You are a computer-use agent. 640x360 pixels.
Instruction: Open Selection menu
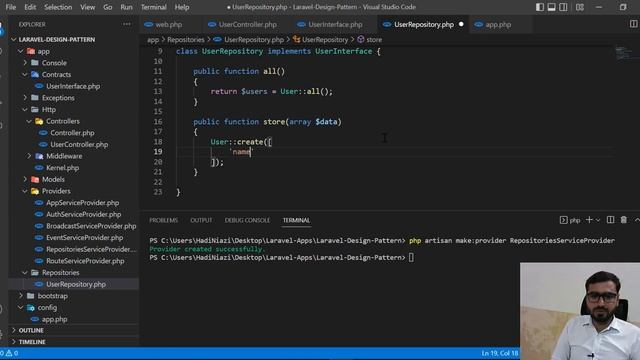(x=58, y=7)
